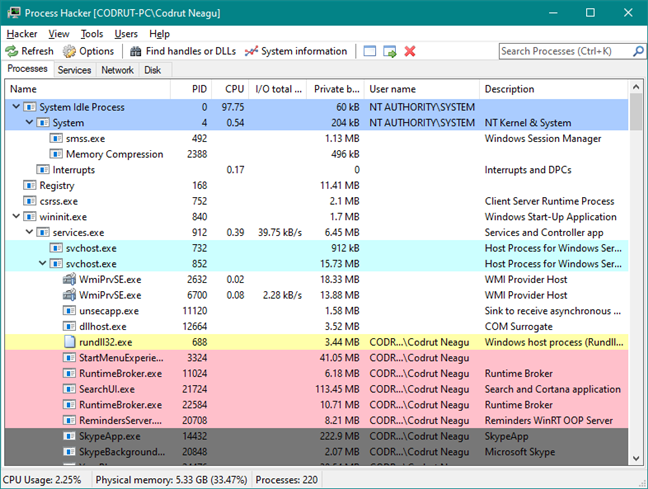Screen dimensions: 648x489
Task: Select the Processes tab
Action: coord(27,69)
